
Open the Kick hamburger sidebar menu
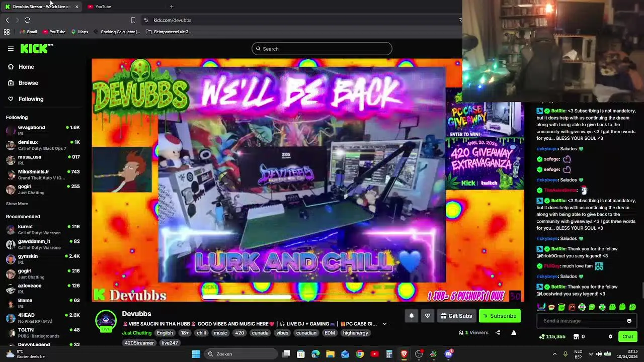pos(11,49)
